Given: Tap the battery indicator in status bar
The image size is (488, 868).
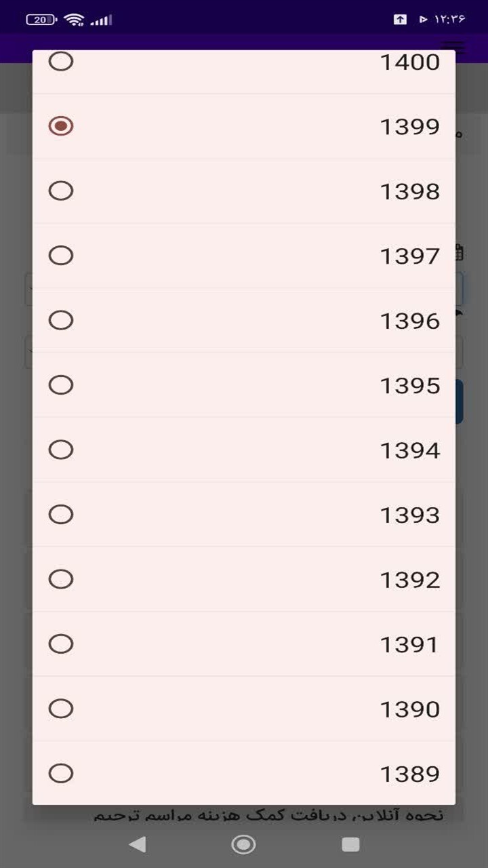Looking at the screenshot, I should click(42, 20).
